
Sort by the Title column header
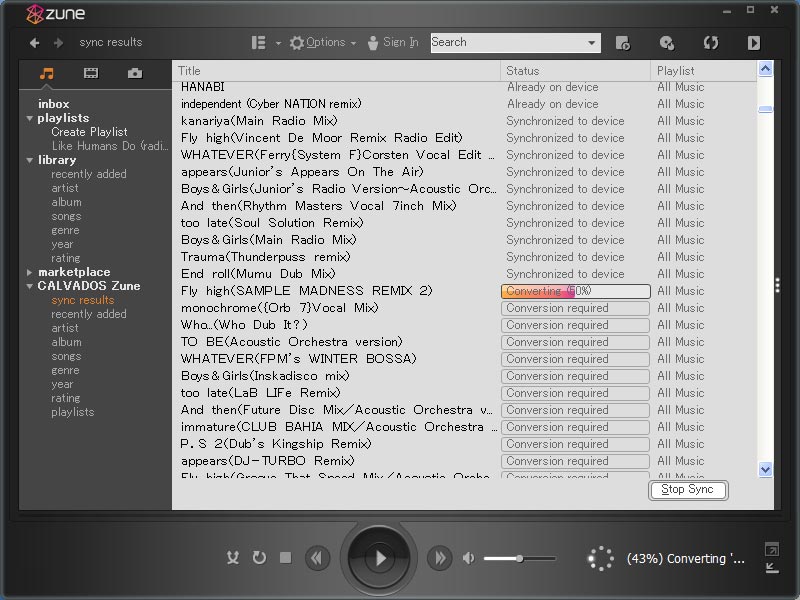[x=336, y=71]
